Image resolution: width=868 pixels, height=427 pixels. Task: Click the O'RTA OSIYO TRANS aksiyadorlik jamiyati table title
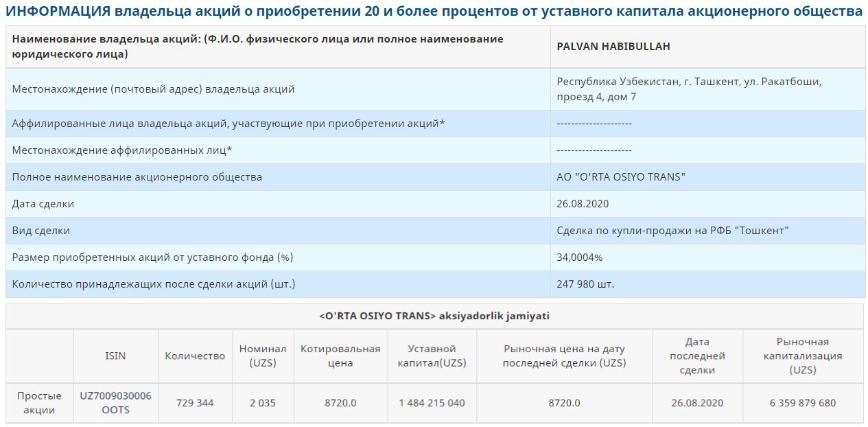[x=434, y=316]
